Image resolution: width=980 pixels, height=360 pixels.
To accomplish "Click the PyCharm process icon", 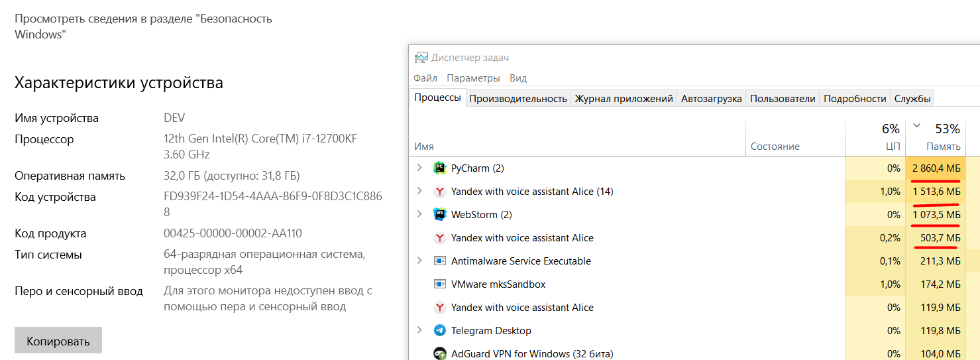I will point(439,168).
